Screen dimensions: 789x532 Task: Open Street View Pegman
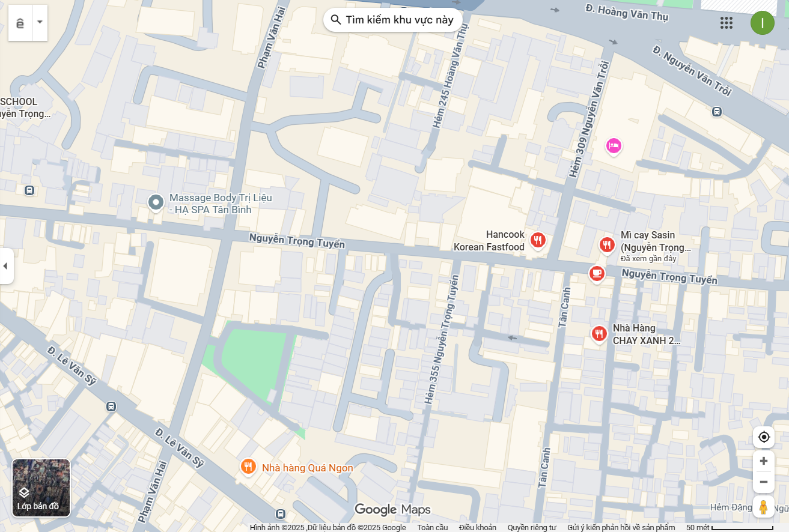pos(764,507)
